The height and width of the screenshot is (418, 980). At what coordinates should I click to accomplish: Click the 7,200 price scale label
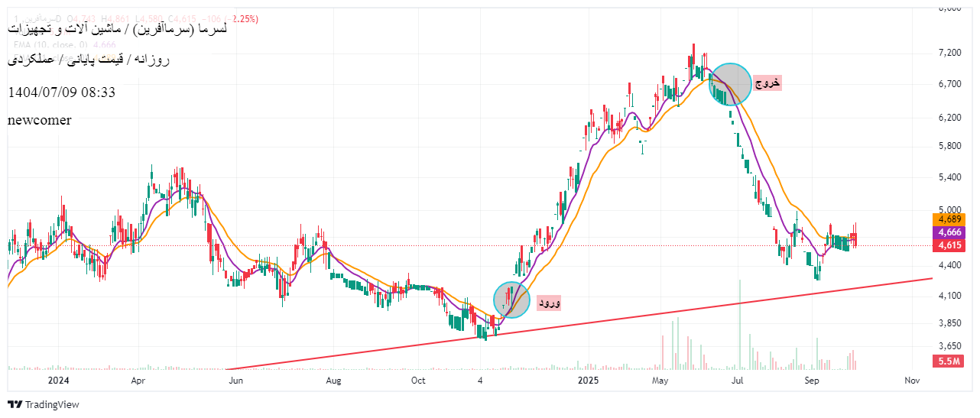tap(950, 53)
